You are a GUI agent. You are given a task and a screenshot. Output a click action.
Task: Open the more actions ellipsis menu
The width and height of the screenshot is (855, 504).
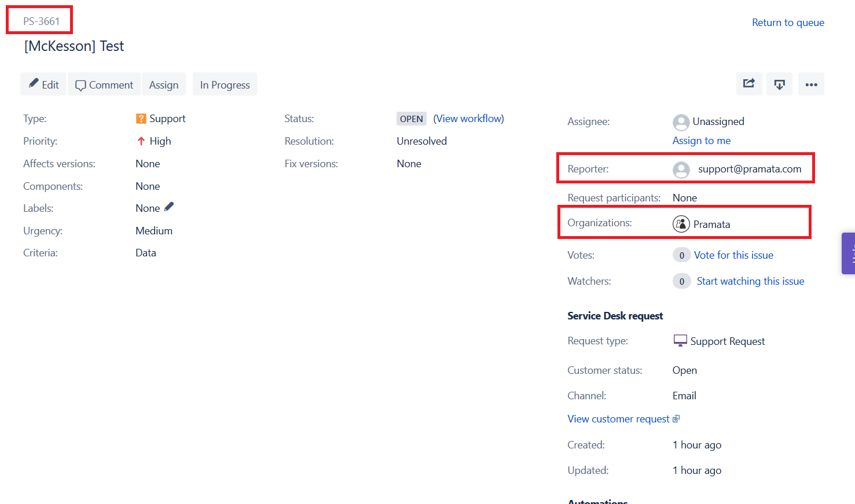(811, 84)
